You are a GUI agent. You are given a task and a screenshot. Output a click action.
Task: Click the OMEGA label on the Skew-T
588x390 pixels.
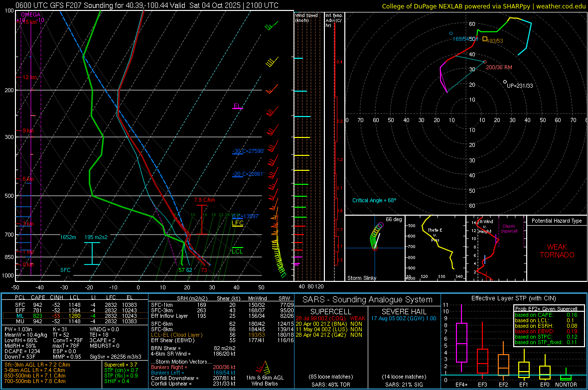coord(31,14)
